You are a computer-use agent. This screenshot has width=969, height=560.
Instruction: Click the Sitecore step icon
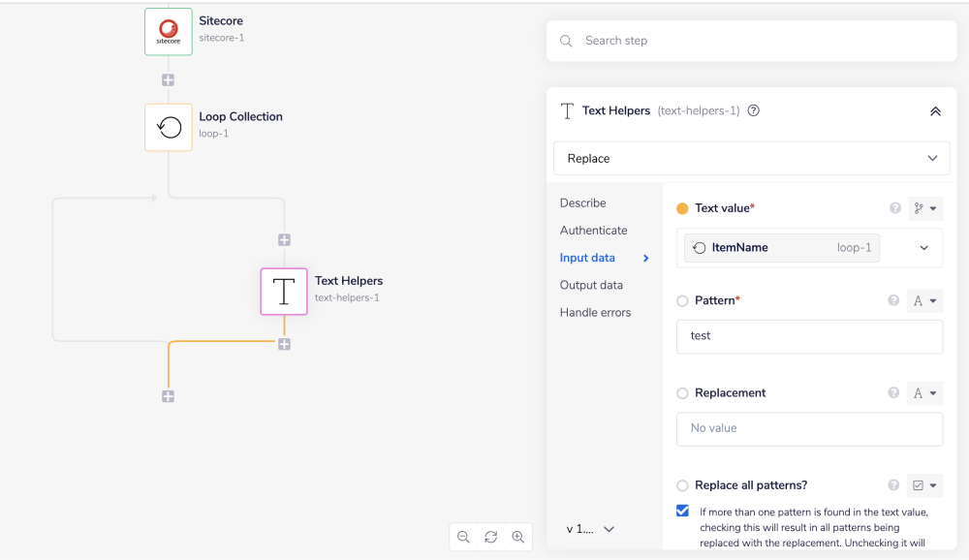pyautogui.click(x=169, y=31)
